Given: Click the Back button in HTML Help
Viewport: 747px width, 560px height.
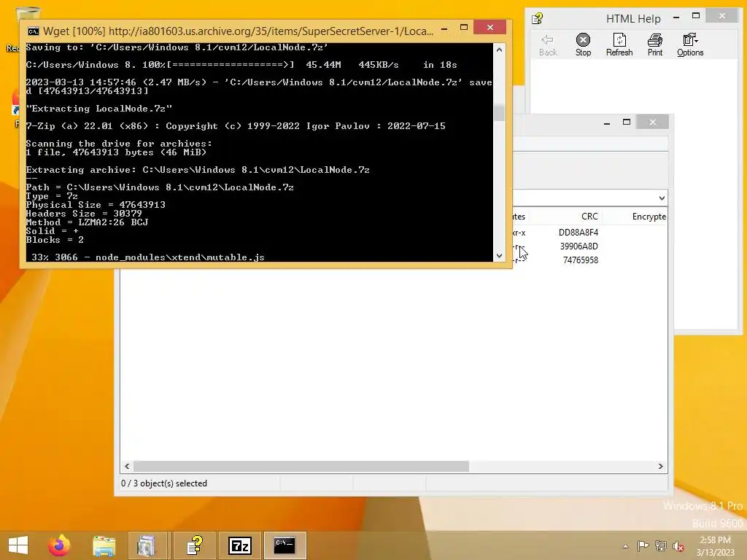Looking at the screenshot, I should [548, 45].
